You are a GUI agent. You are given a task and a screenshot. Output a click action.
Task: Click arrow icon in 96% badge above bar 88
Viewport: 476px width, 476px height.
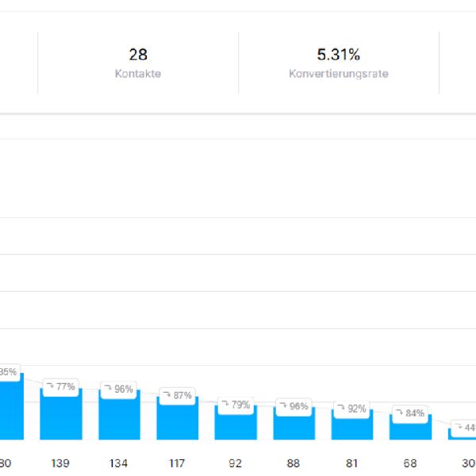coord(283,405)
